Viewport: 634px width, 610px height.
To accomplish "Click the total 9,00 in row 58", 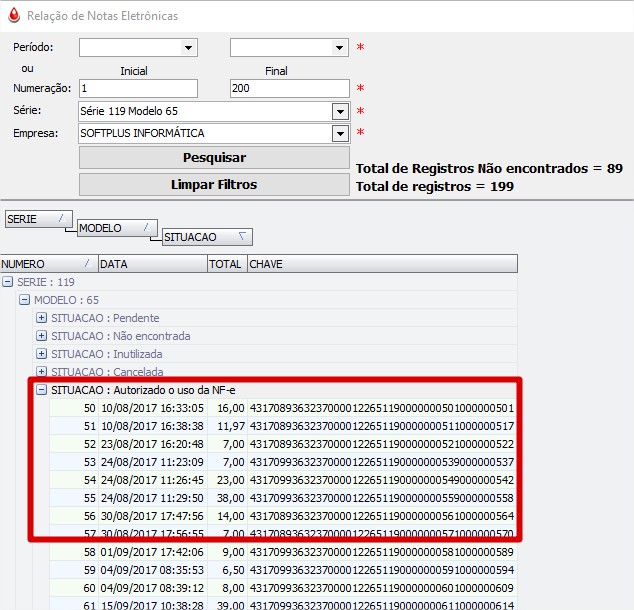I will coord(234,552).
